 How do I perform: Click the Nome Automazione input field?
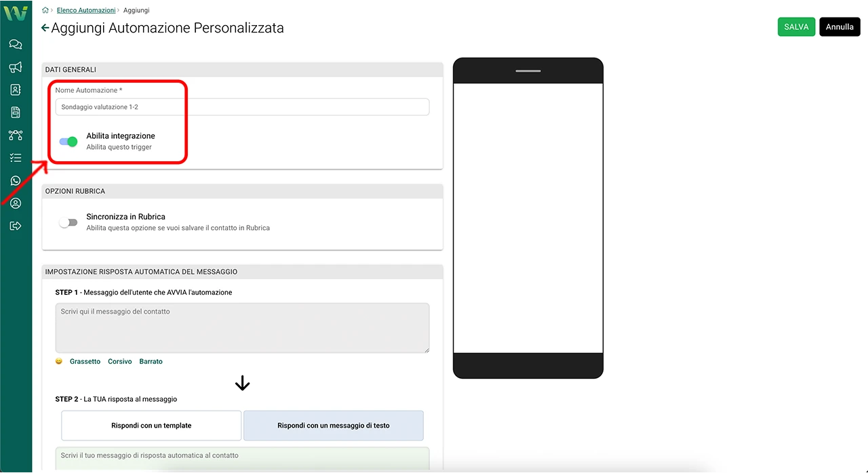click(242, 107)
